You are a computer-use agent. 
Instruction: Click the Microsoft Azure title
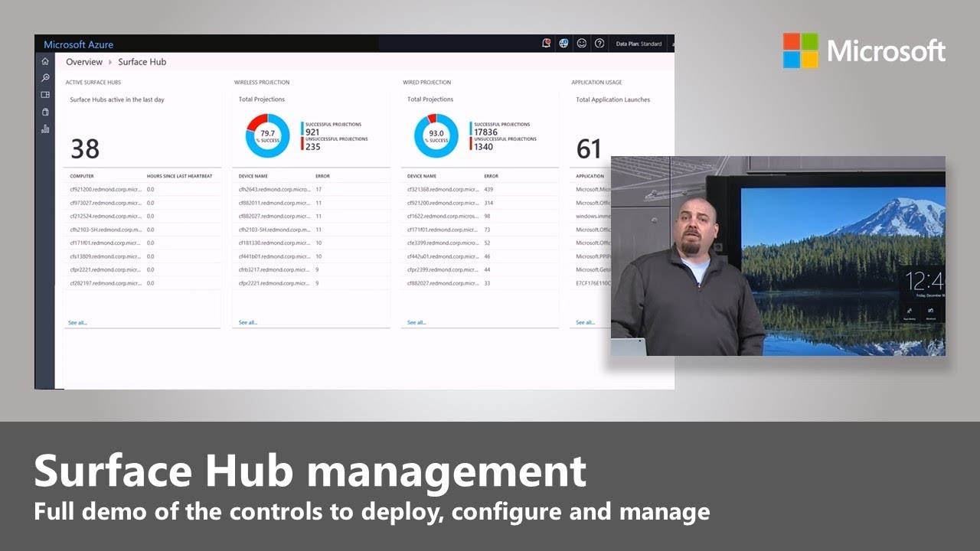[78, 44]
